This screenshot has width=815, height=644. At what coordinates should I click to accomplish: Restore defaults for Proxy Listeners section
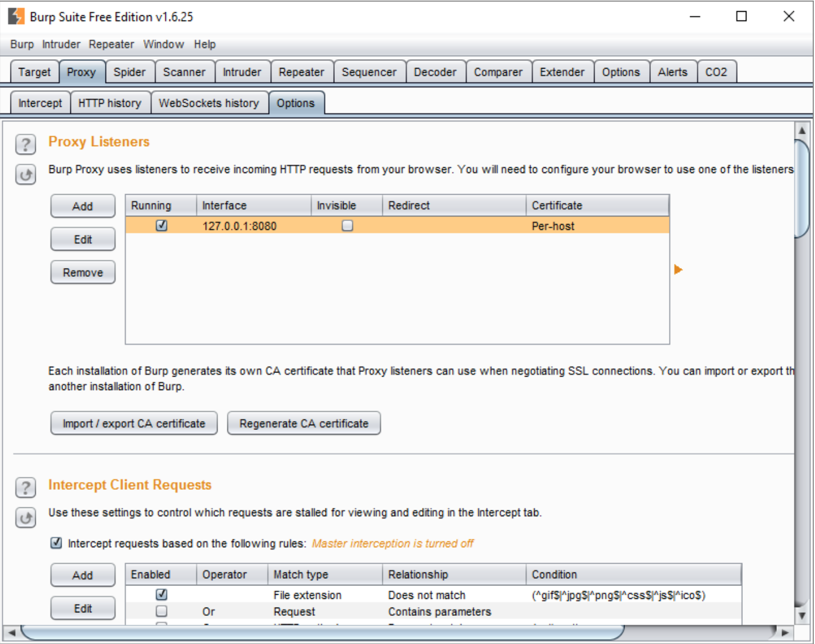pyautogui.click(x=26, y=175)
